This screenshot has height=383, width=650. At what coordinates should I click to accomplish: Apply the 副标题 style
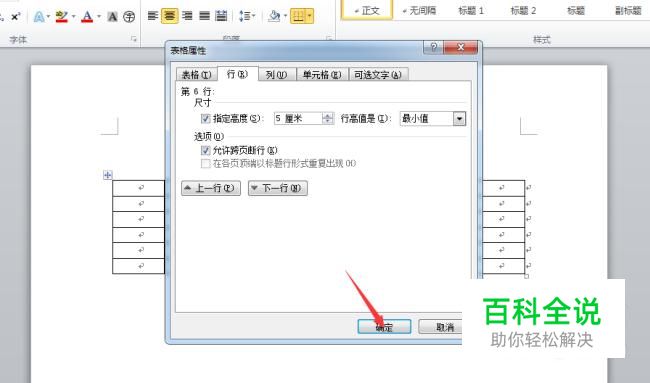coord(628,10)
